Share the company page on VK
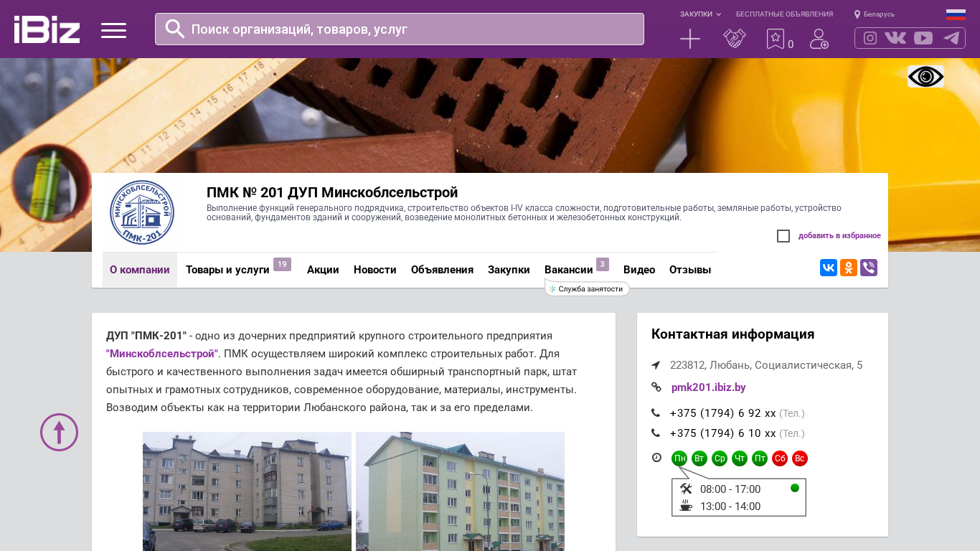The width and height of the screenshot is (980, 551). pos(829,268)
